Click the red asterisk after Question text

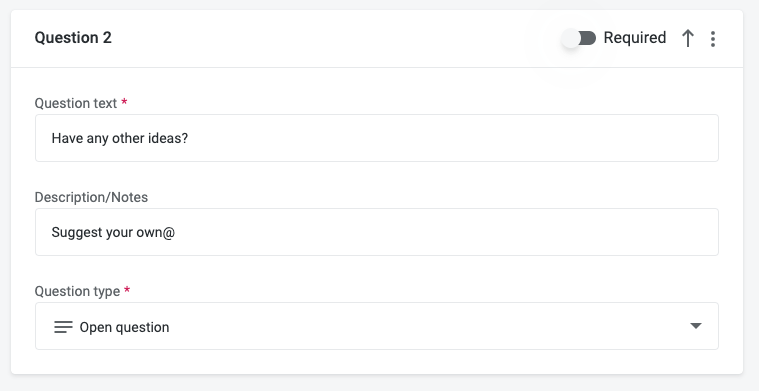point(124,102)
